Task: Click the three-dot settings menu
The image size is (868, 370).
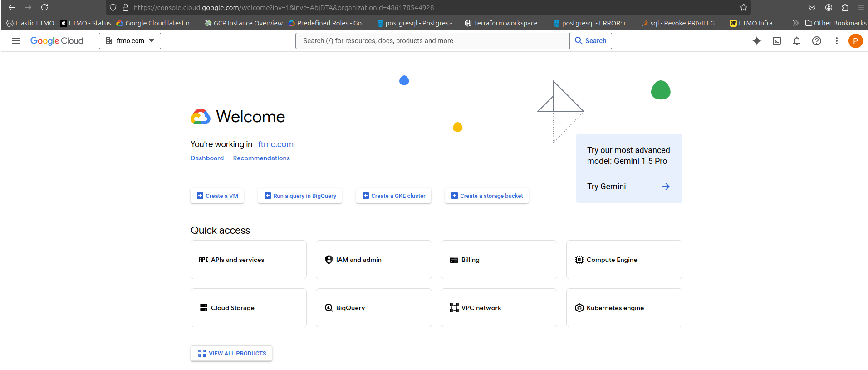Action: (x=836, y=41)
